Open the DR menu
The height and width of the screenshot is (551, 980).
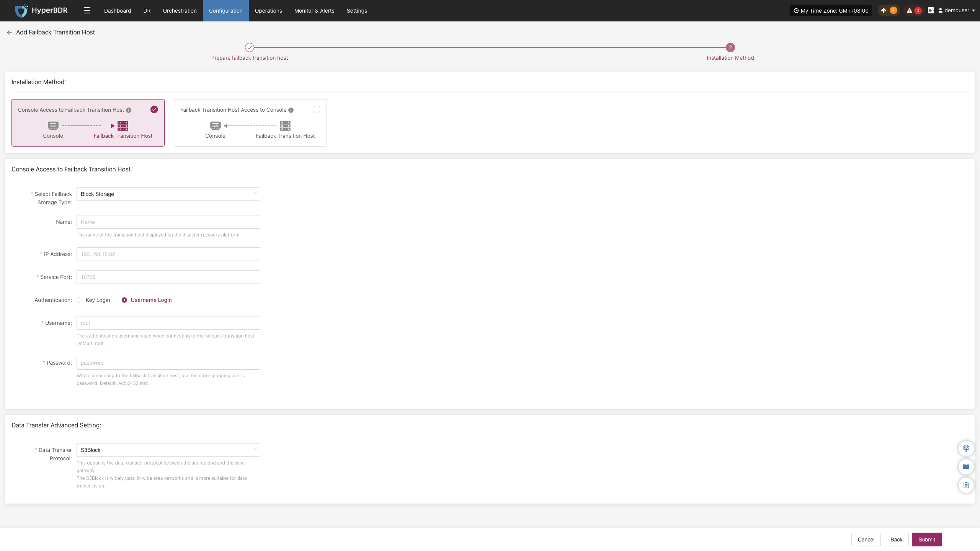click(147, 11)
